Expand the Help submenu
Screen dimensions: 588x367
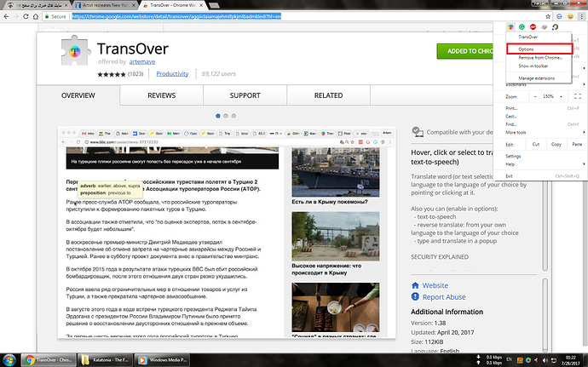pos(540,164)
